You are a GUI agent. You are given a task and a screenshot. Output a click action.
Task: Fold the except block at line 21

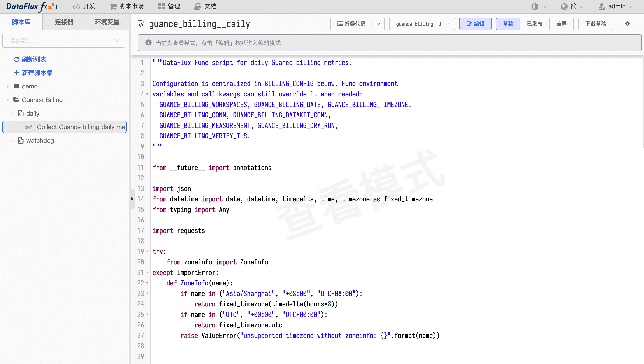tap(147, 273)
